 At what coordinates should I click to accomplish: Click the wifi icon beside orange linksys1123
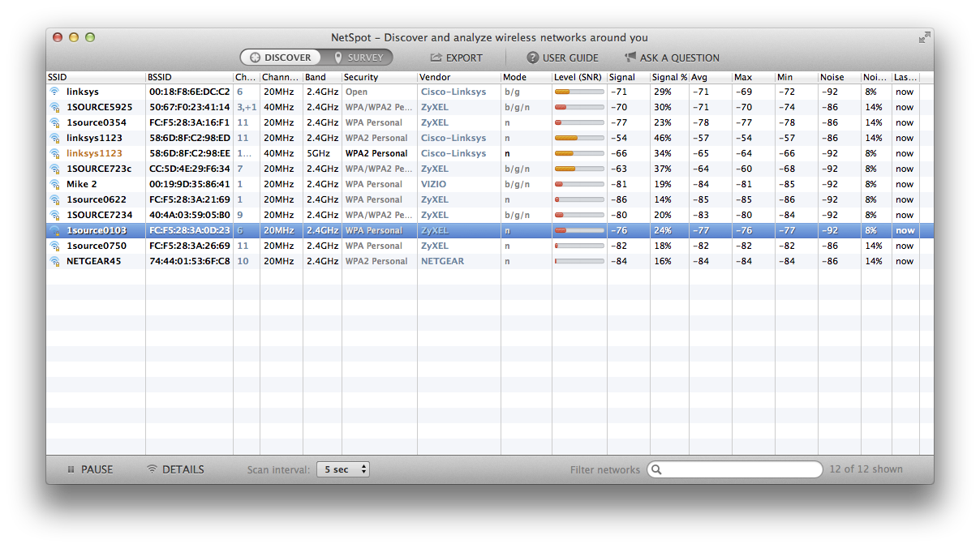point(54,153)
